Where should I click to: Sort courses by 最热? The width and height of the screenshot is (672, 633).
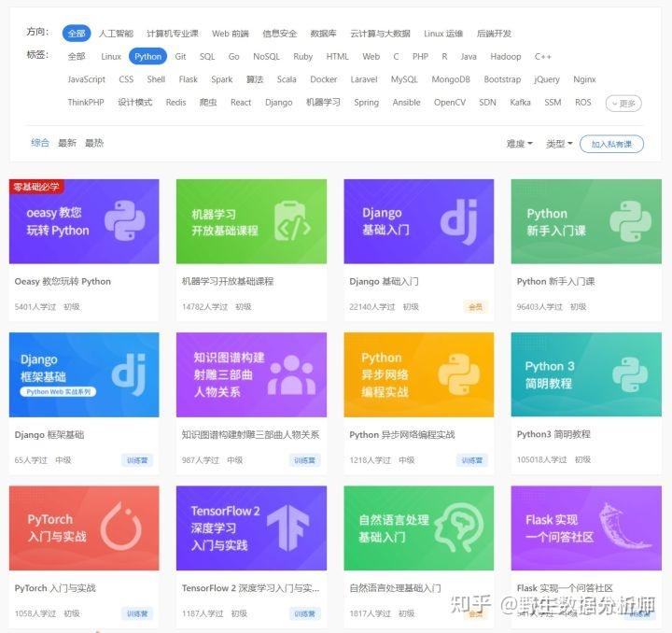94,143
